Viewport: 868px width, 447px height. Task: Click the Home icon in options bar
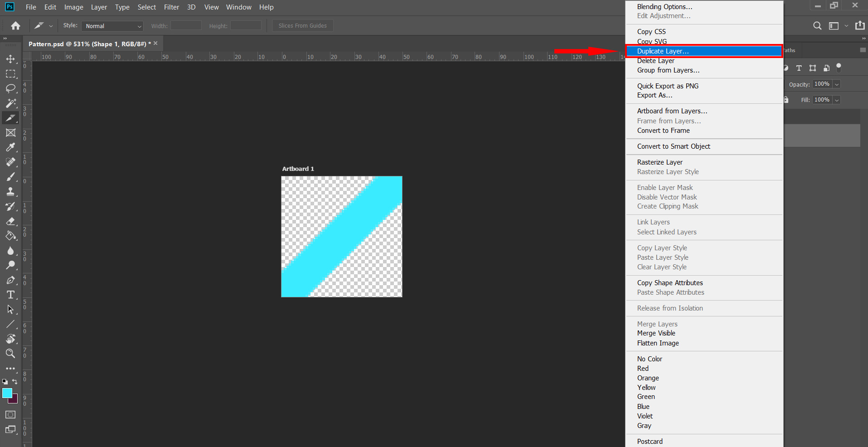[x=15, y=26]
